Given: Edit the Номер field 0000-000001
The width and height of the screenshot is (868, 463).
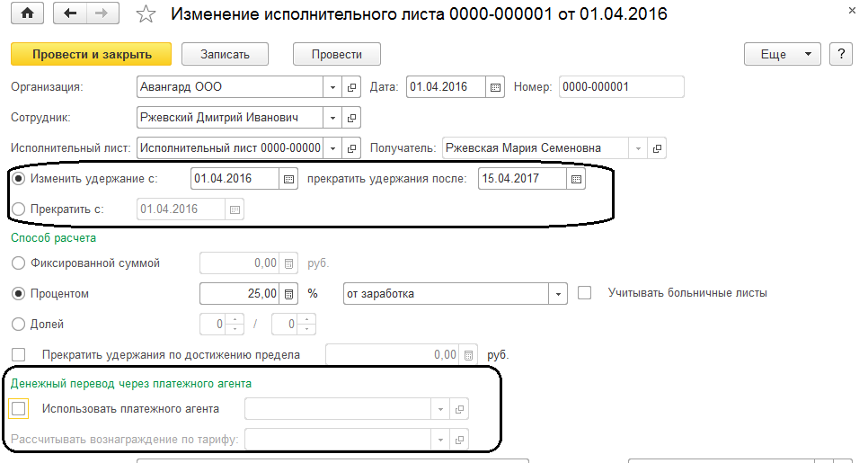Looking at the screenshot, I should [x=622, y=87].
